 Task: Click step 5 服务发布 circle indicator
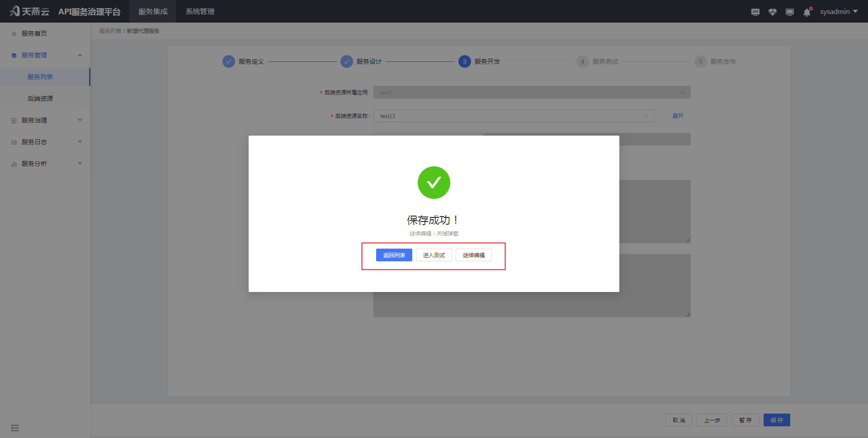pyautogui.click(x=701, y=61)
